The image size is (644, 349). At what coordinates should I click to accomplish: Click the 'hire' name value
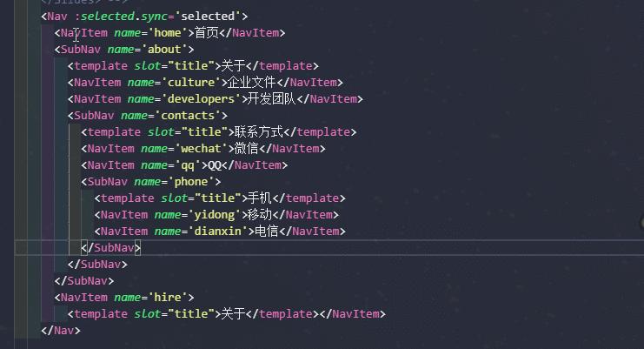(168, 297)
